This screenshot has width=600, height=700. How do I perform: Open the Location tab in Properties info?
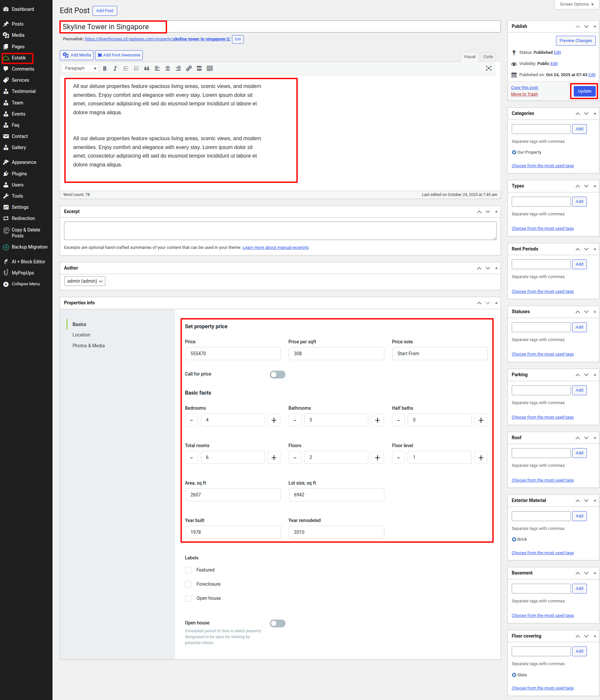click(x=81, y=335)
